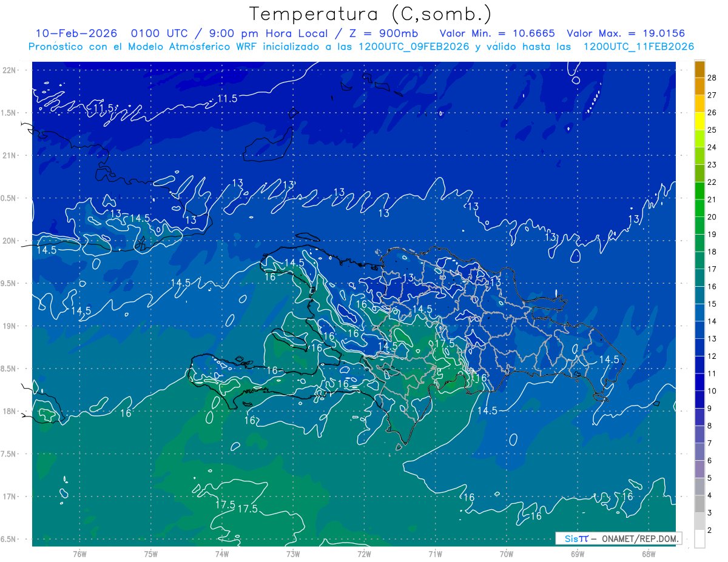Click the '19' value on the color scale
The image size is (728, 562).
(712, 234)
